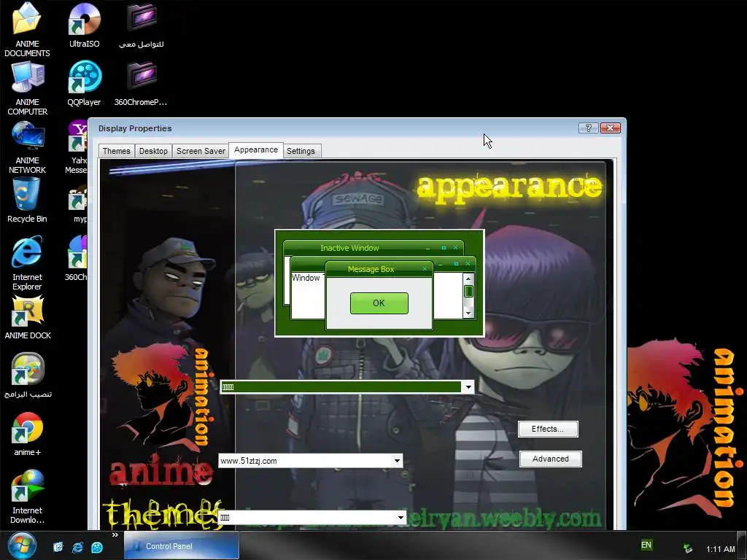Click the Inactive Window title in preview
The image size is (747, 560).
coord(349,248)
